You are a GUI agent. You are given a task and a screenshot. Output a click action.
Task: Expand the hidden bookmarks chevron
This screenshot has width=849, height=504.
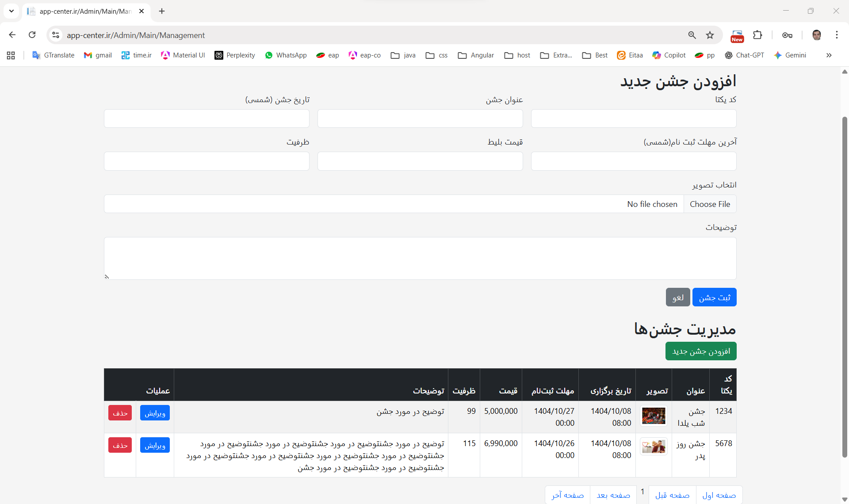click(x=829, y=55)
